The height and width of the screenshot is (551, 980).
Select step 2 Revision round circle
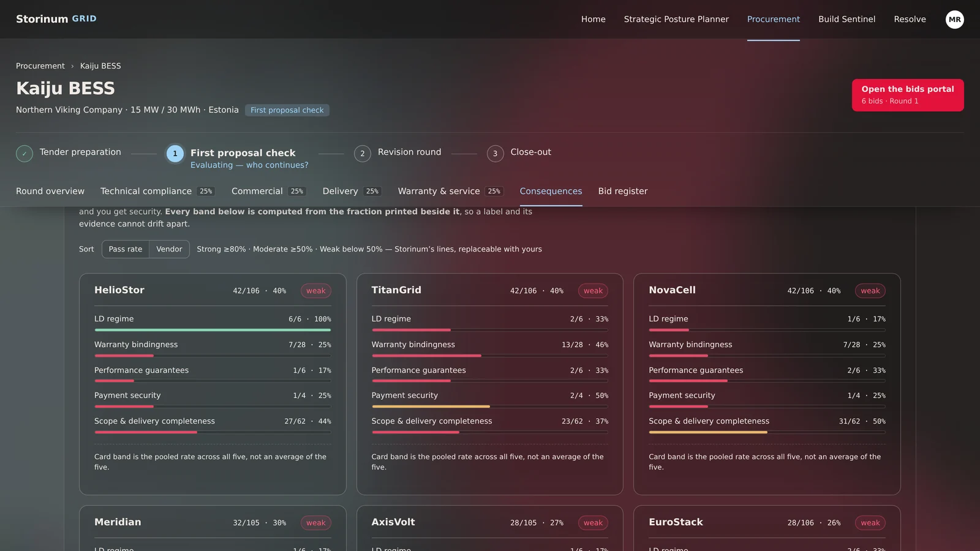(x=363, y=154)
